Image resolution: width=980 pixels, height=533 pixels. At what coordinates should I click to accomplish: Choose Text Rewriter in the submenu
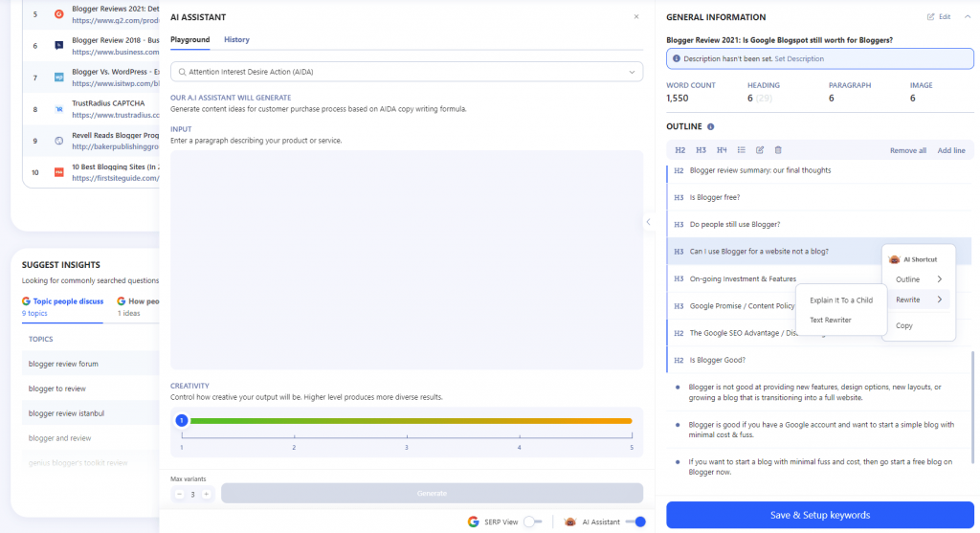(x=830, y=320)
